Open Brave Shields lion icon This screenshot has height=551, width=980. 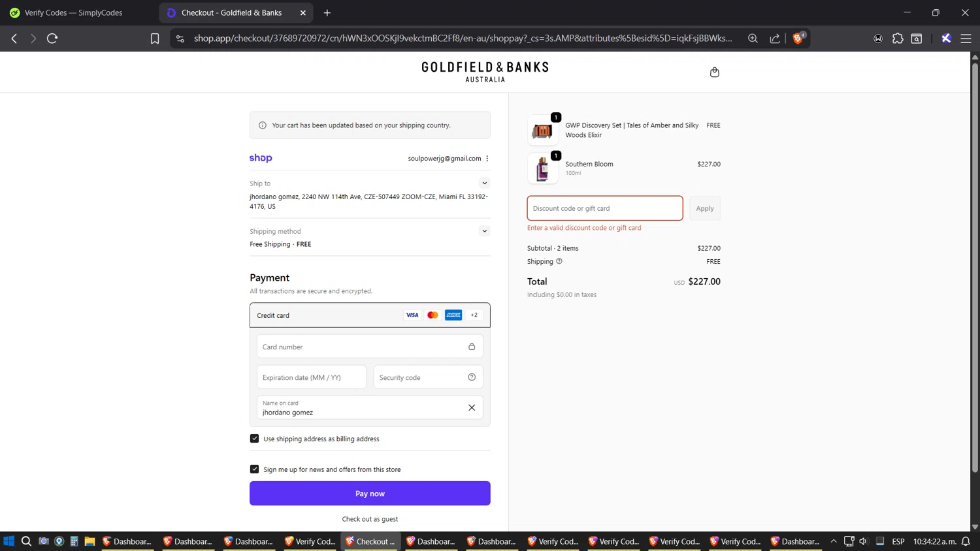point(798,39)
